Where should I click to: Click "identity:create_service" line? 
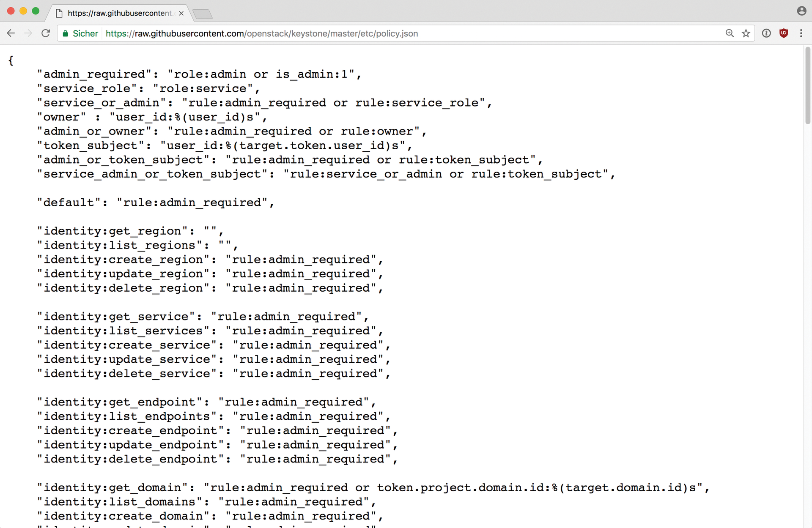(x=214, y=345)
